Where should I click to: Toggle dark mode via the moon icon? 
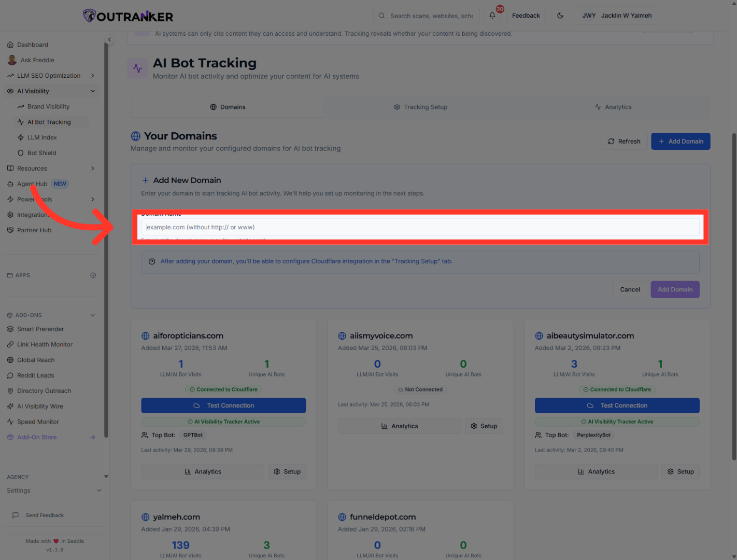(560, 16)
